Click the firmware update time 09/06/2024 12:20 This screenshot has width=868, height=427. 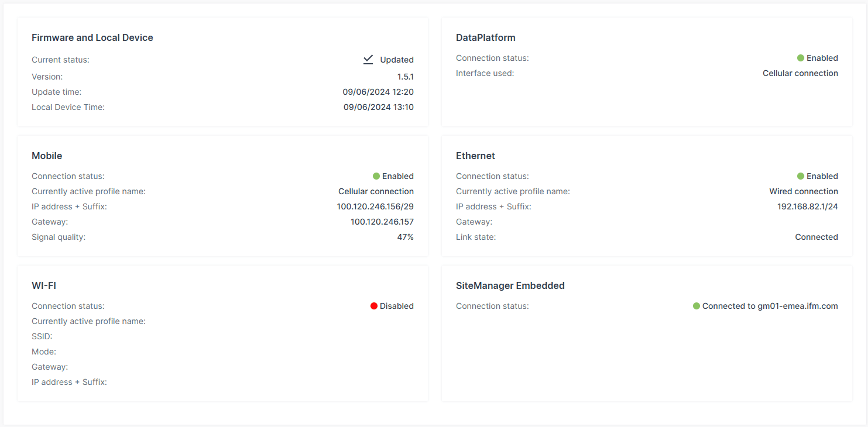pos(378,92)
